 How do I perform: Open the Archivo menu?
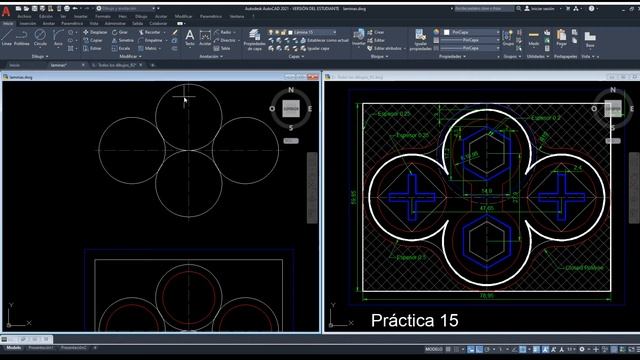click(24, 17)
